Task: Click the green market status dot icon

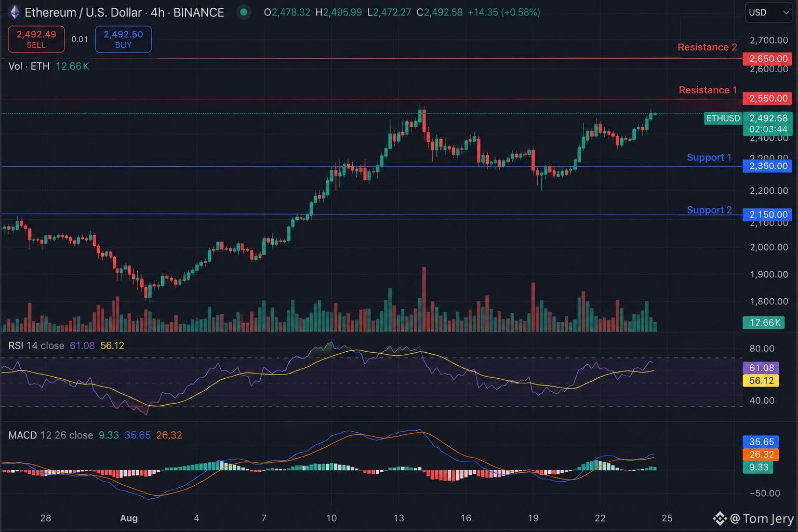Action: click(x=243, y=12)
